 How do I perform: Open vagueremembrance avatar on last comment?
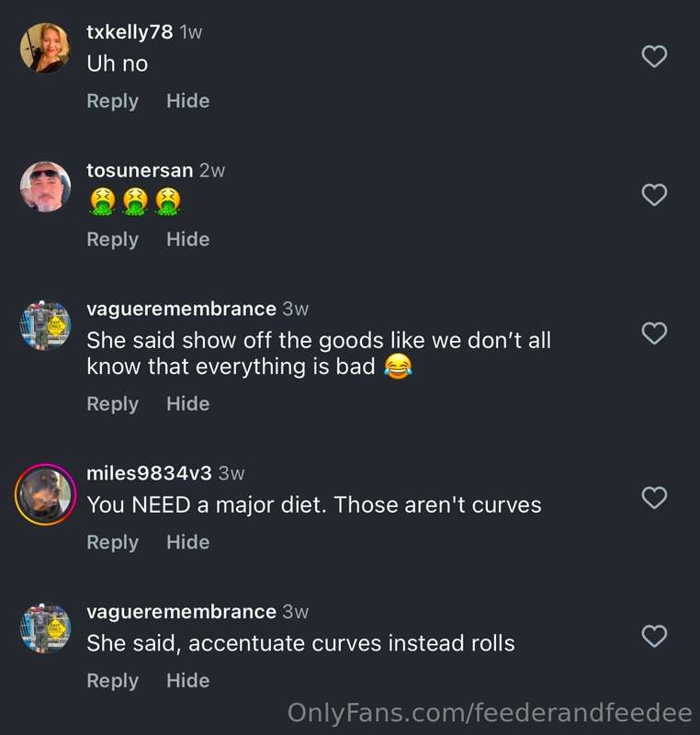click(x=45, y=628)
